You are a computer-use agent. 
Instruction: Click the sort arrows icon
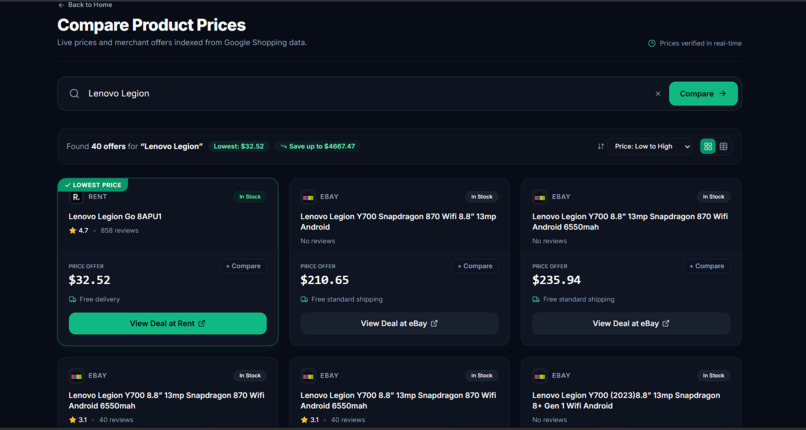(x=600, y=146)
